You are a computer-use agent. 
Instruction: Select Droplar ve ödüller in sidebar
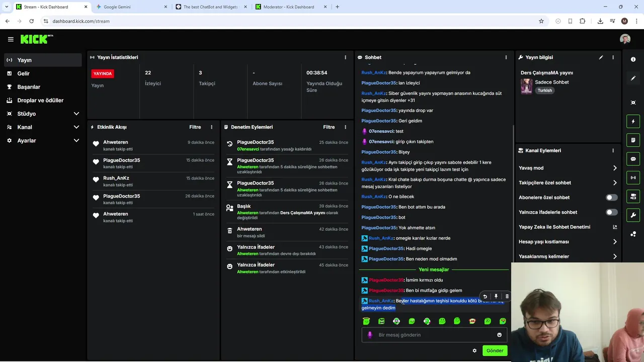43,101
